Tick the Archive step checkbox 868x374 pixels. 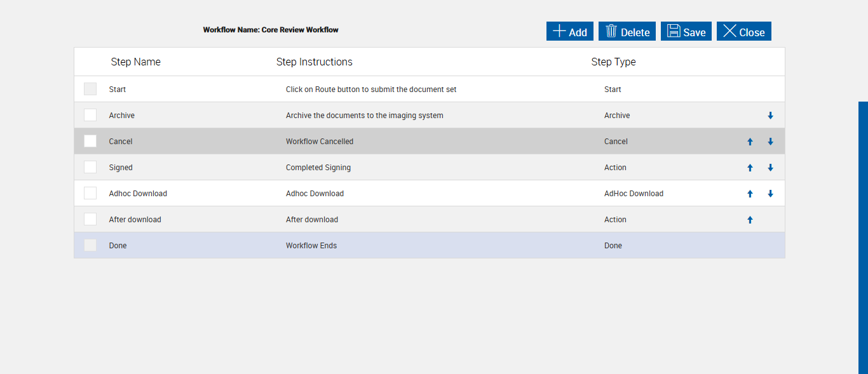(90, 115)
